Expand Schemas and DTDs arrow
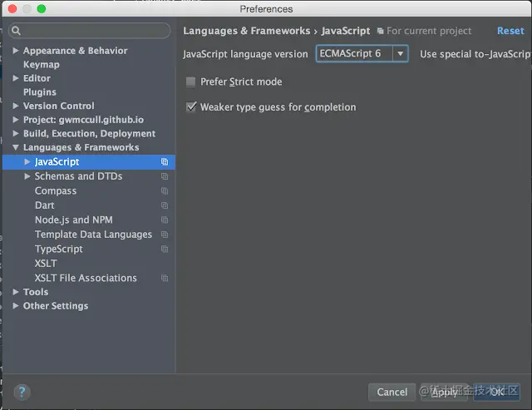 [27, 176]
